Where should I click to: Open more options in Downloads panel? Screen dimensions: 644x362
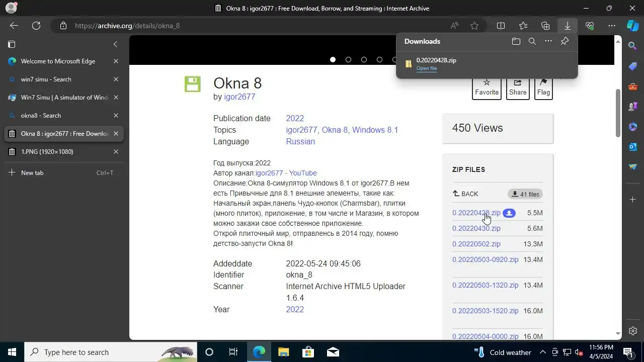[548, 42]
